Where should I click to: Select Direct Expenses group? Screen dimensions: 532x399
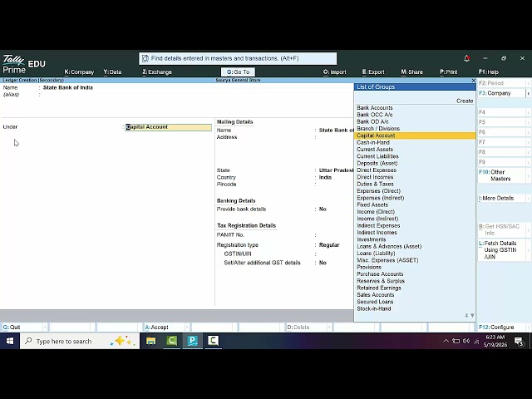point(415,170)
